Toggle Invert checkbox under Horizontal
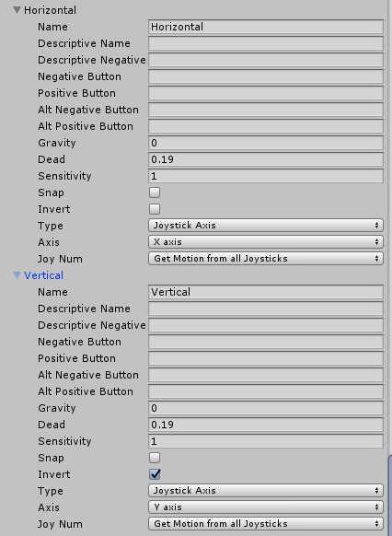The width and height of the screenshot is (392, 536). click(x=155, y=209)
